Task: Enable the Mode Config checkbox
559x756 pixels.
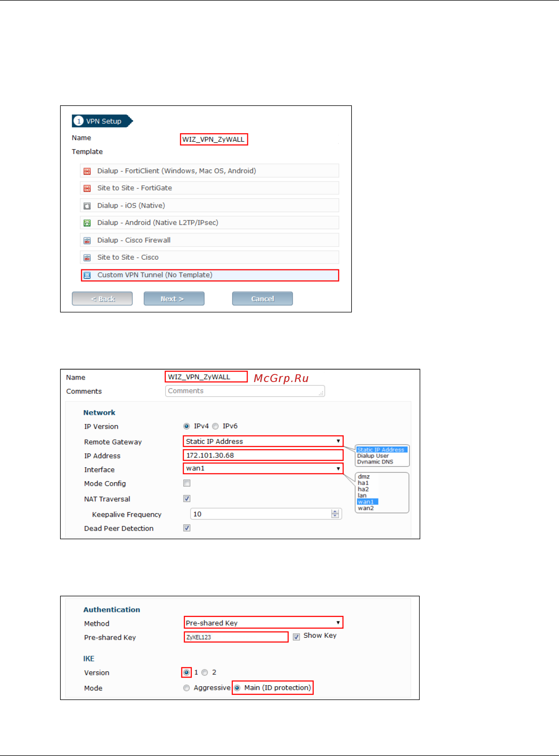Action: (x=187, y=483)
